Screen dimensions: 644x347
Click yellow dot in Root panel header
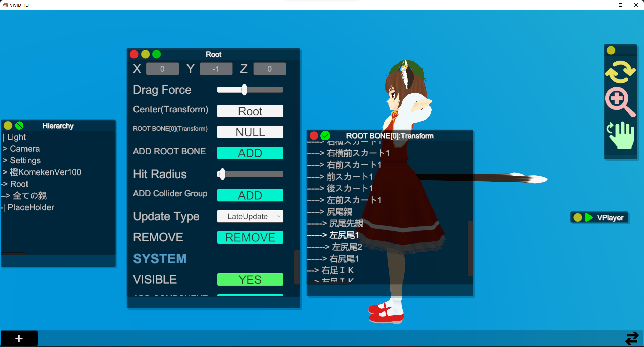(x=145, y=54)
